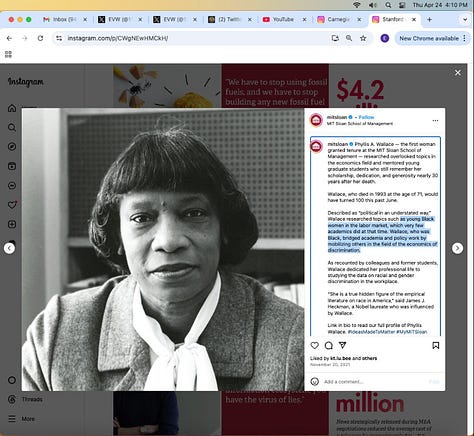Go to the next post arrow
Viewport: 474px width, 436px height.
457,248
